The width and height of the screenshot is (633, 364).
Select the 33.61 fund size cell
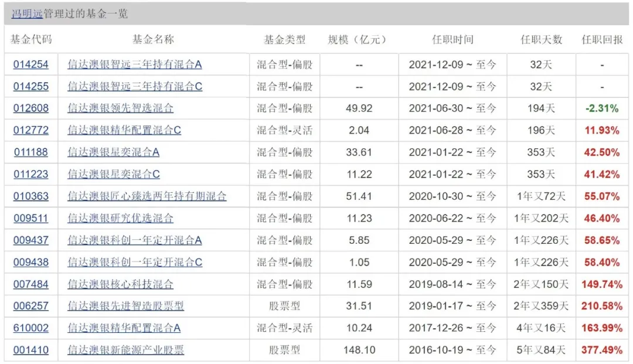tap(359, 152)
